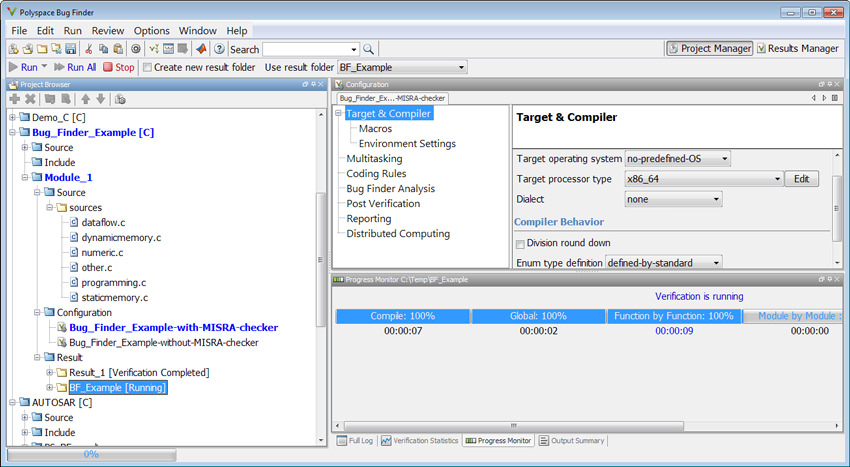Click the Copy toolbar icon
The height and width of the screenshot is (467, 850).
click(104, 49)
